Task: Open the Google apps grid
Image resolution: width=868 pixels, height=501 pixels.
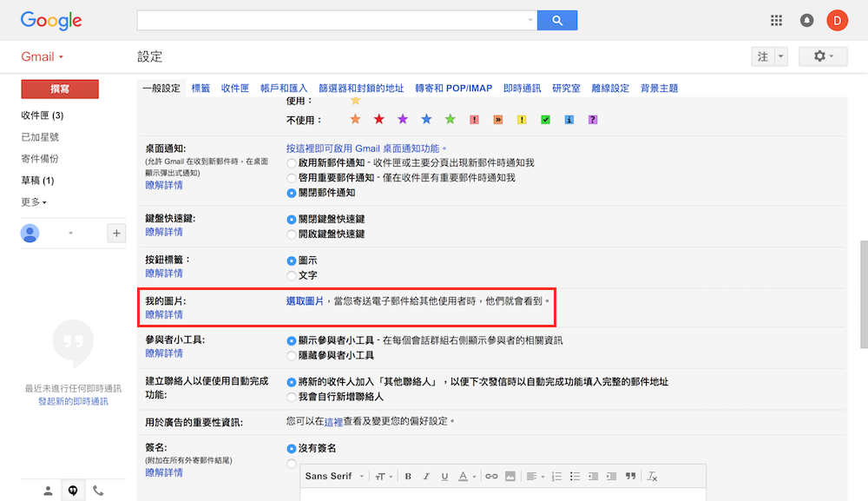Action: [x=777, y=20]
